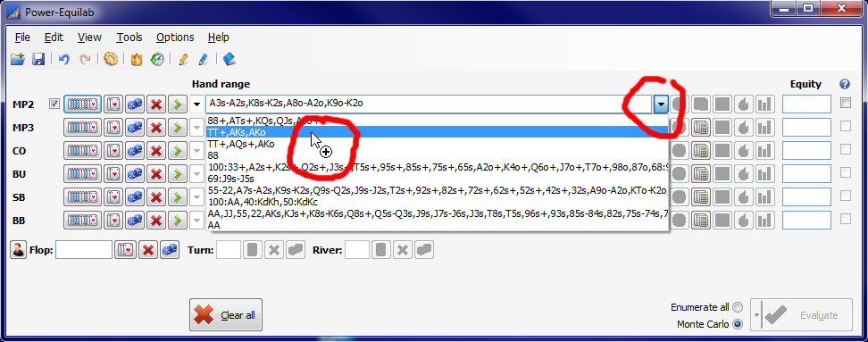
Task: Open the Options menu
Action: coord(175,38)
